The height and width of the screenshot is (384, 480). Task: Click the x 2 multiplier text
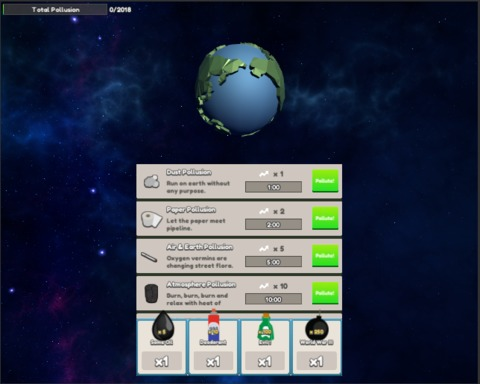click(x=279, y=211)
